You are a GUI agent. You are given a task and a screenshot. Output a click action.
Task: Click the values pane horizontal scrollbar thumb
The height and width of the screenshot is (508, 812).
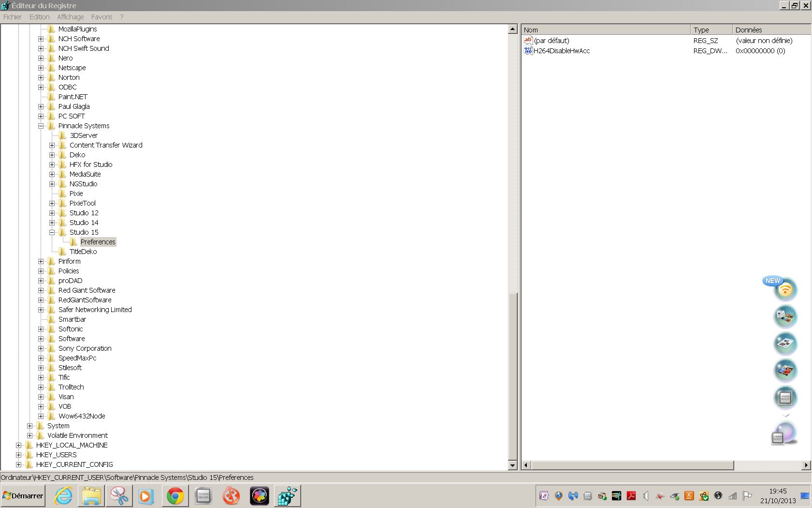click(632, 465)
